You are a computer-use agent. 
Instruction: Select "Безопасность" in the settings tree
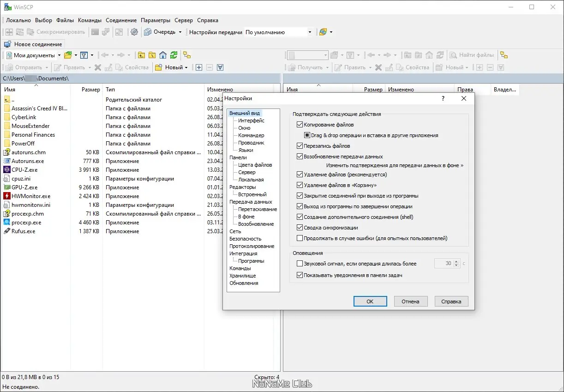pos(245,239)
